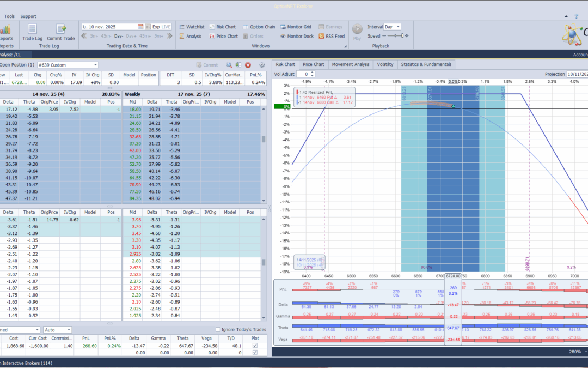Viewport: 588px width, 368px height.
Task: Switch to Statistics & Fundamentals tab
Action: [x=426, y=64]
